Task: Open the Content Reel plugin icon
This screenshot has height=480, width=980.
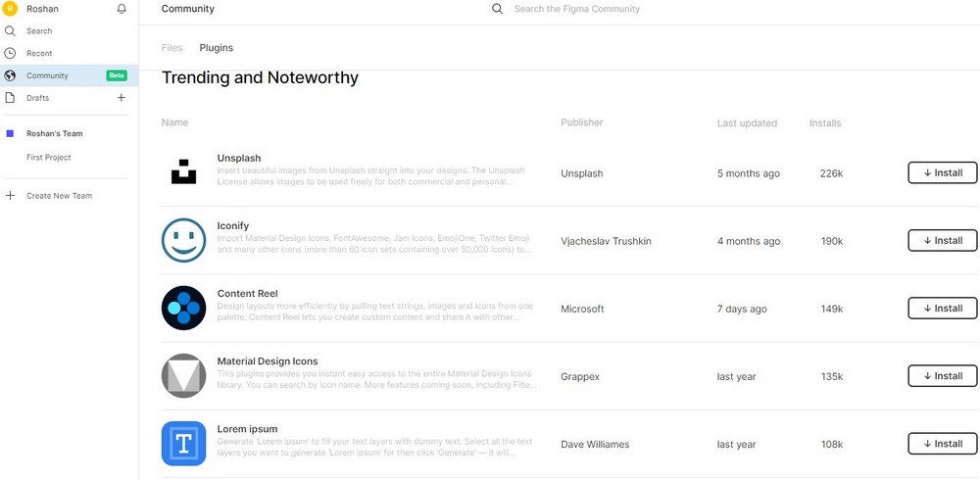Action: click(x=183, y=308)
